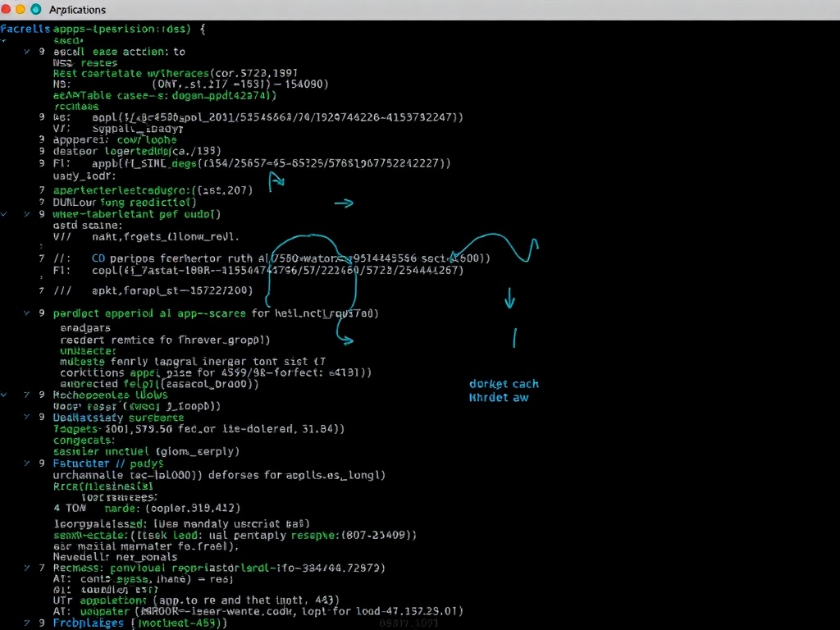840x630 pixels.
Task: Click the 'dorket cach' annotation label
Action: coord(504,384)
